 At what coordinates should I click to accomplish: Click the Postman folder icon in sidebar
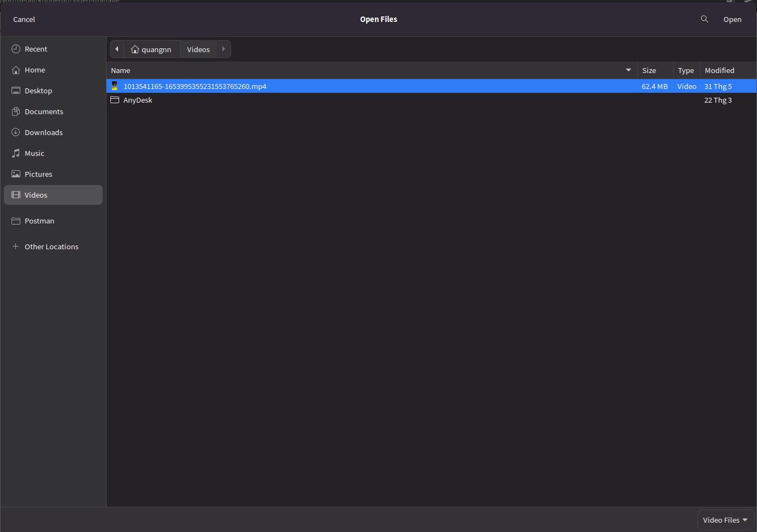(x=16, y=221)
